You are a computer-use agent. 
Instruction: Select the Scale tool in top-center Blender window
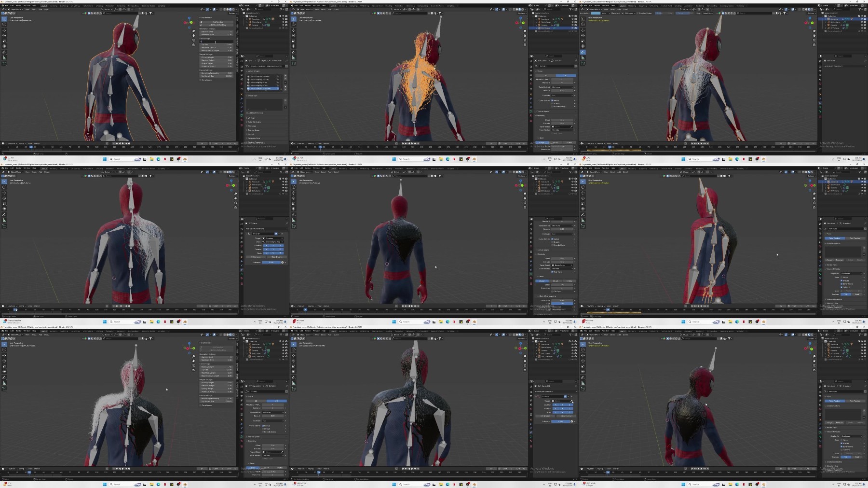[x=294, y=41]
